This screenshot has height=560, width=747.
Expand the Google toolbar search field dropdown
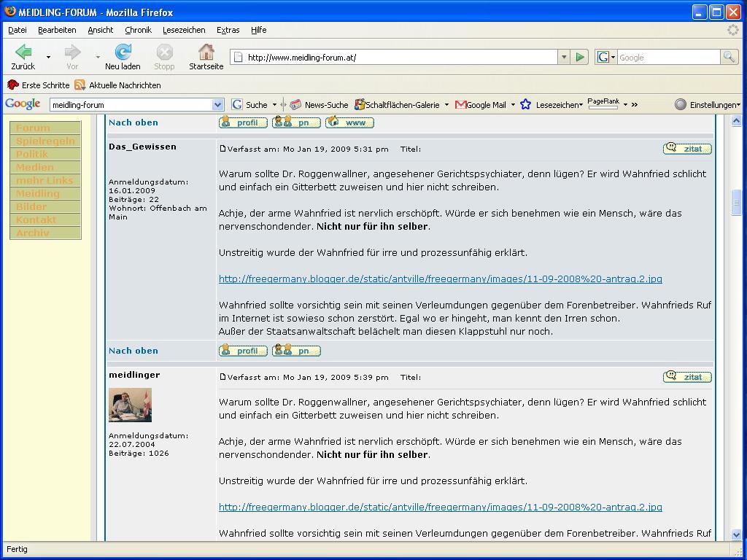[217, 105]
